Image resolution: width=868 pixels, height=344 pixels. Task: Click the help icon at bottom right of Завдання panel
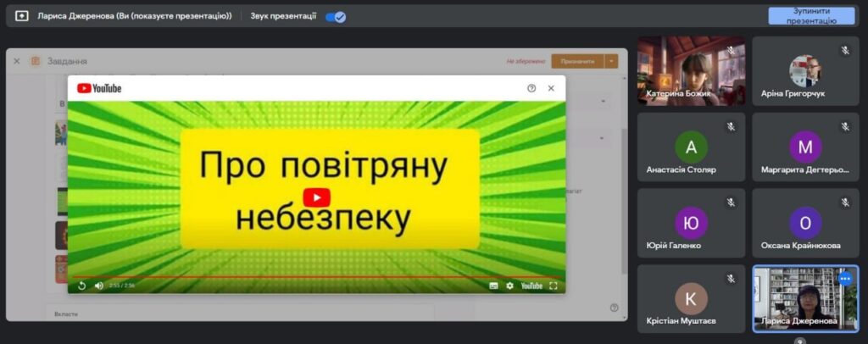[x=614, y=308]
